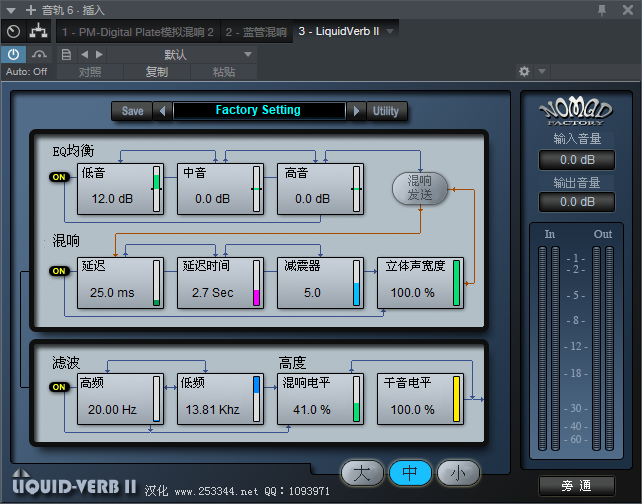Click the 20.00 Hz filter value
The width and height of the screenshot is (642, 504).
(x=112, y=409)
